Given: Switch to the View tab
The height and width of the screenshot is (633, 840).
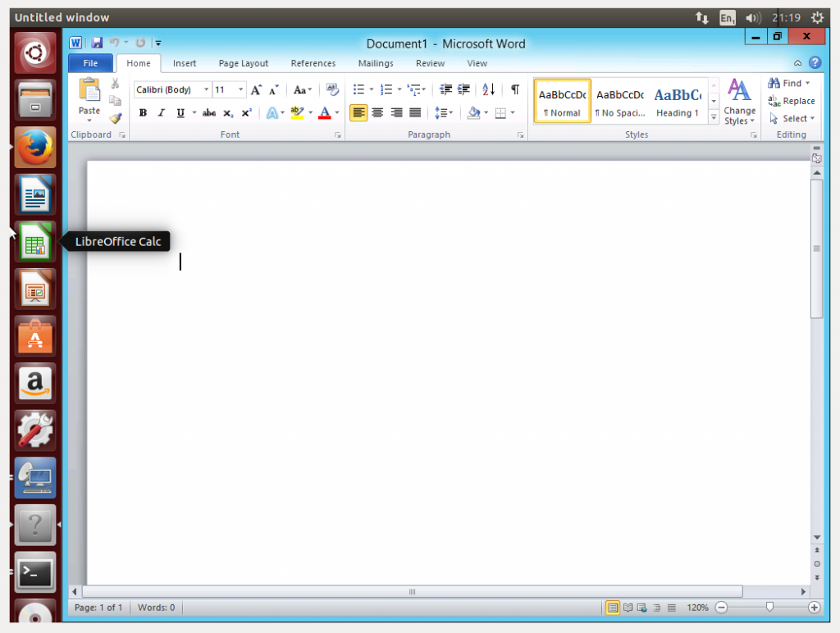Looking at the screenshot, I should point(477,63).
